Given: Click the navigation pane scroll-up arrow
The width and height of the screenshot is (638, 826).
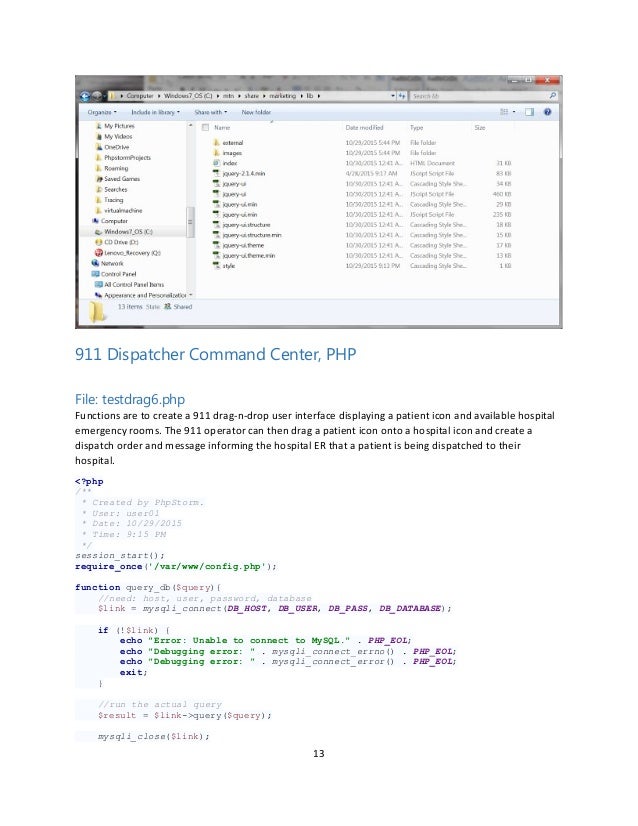Looking at the screenshot, I should 191,126.
